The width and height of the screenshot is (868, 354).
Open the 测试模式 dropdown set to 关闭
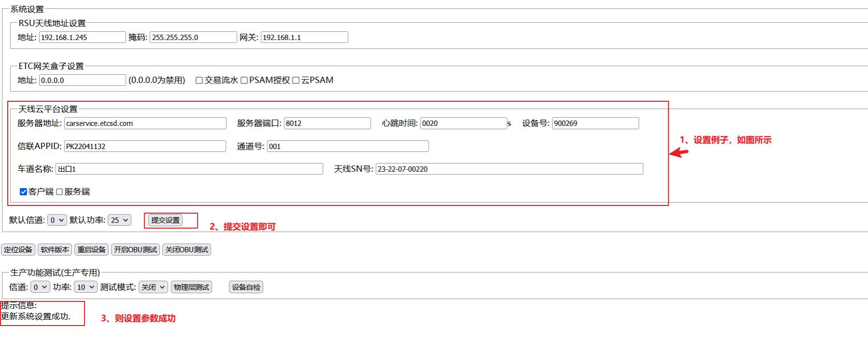coord(153,287)
